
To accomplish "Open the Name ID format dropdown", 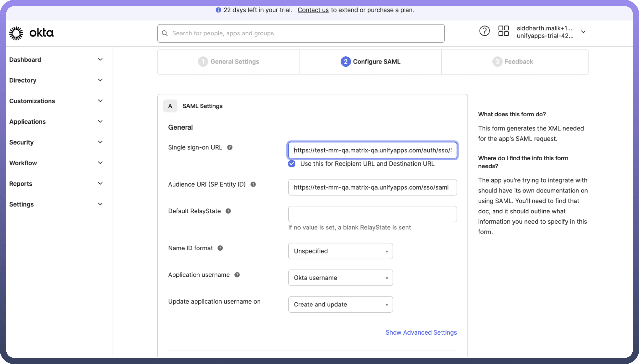I will click(x=340, y=251).
